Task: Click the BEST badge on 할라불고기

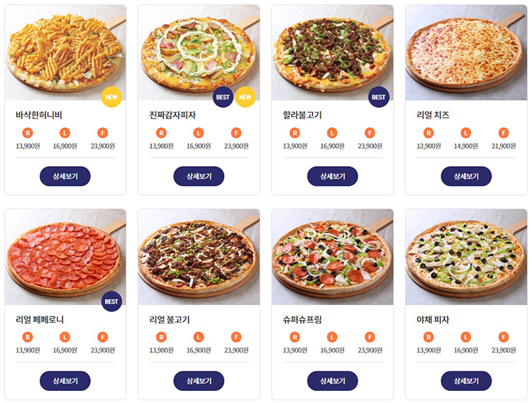Action: 379,97
